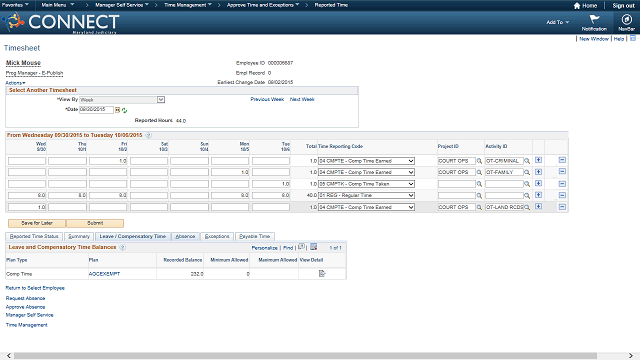Open help icon for Leave and Compensatory Time Balances
The image size is (640, 360).
pyautogui.click(x=122, y=247)
